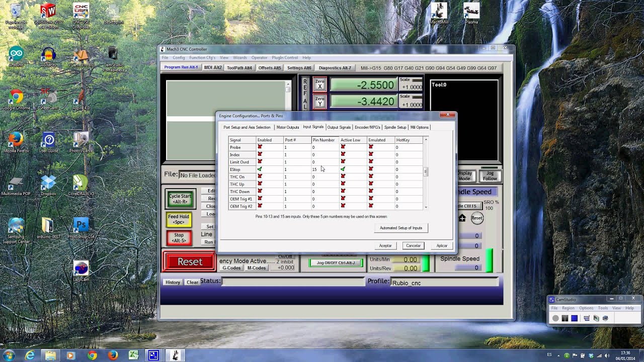Open PhotoVCarve desktop shortcut
This screenshot has height=362, width=644.
[x=81, y=143]
